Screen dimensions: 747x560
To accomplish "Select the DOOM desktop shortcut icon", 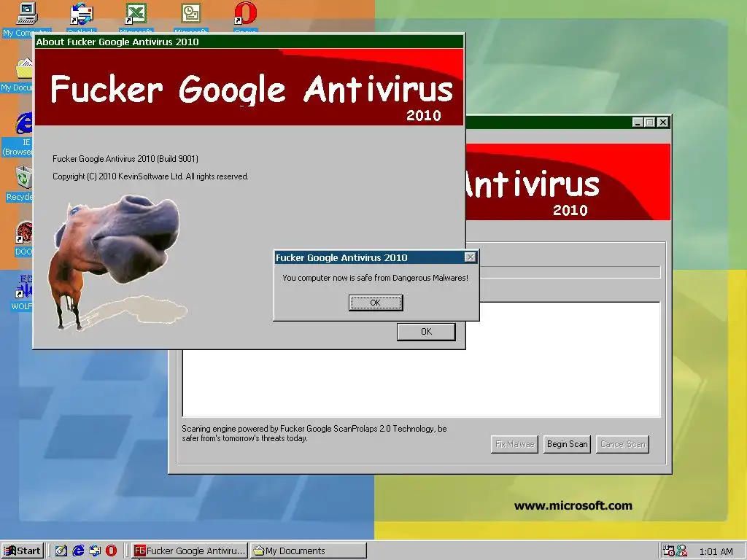I will click(x=23, y=238).
